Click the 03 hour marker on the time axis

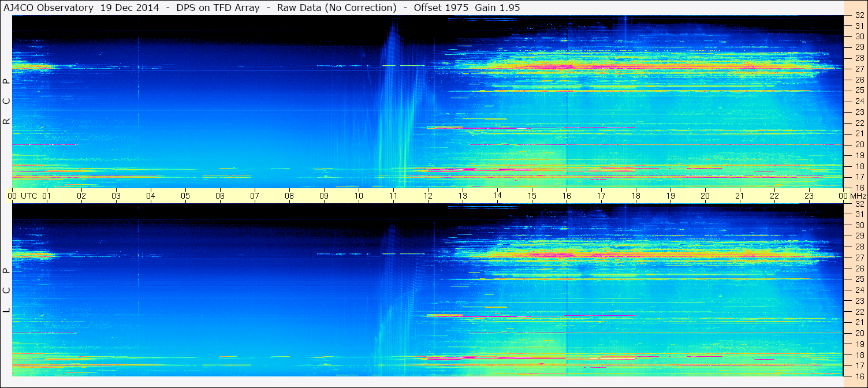click(x=116, y=196)
